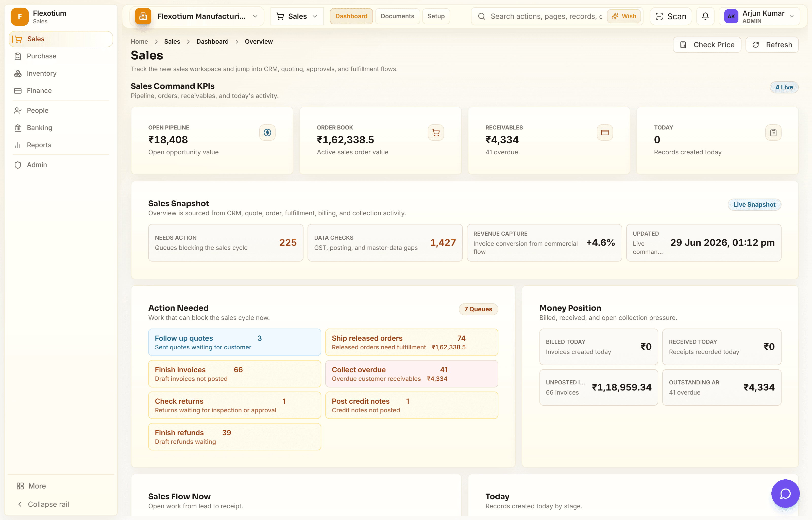Screen dimensions: 812x520
Task: Expand the Arjun Kumar account menu
Action: click(759, 16)
